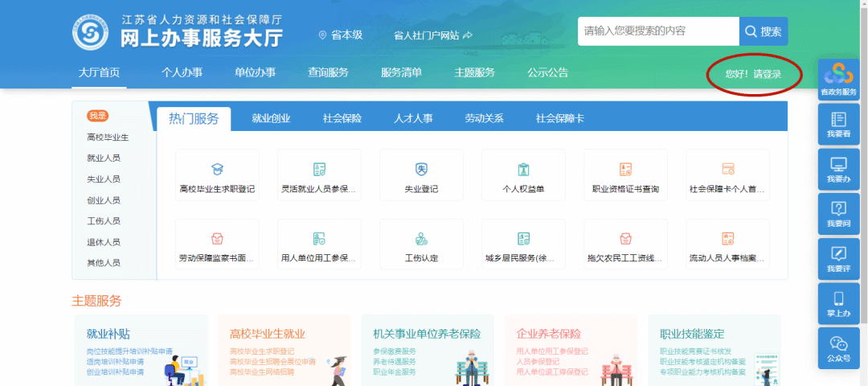Select 就业人员 in identity list
Screen dimensions: 868x386
click(104, 158)
